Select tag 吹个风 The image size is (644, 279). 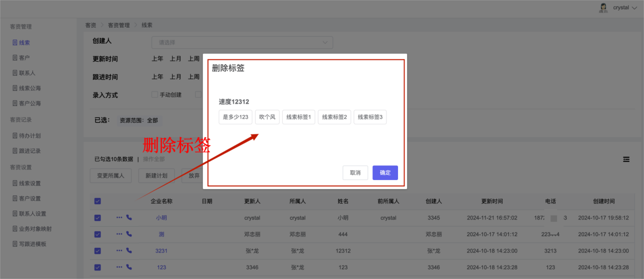[x=267, y=117]
